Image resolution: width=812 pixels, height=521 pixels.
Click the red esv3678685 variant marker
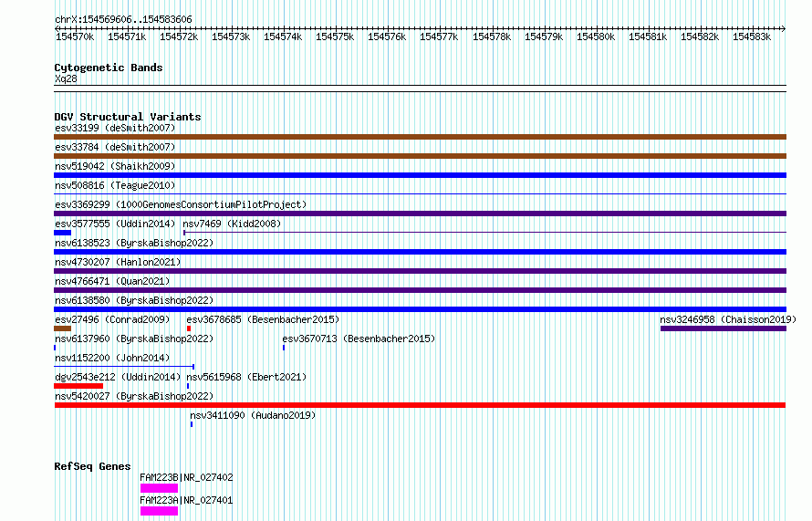click(189, 328)
